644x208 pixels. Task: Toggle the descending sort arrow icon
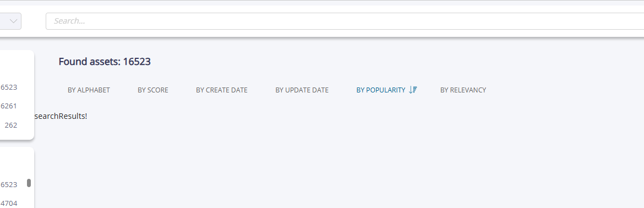coord(413,90)
